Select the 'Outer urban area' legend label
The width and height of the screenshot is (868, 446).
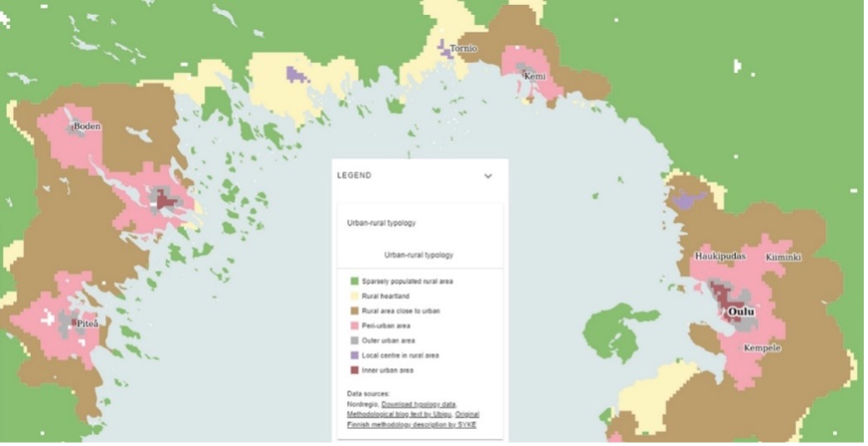click(x=388, y=341)
